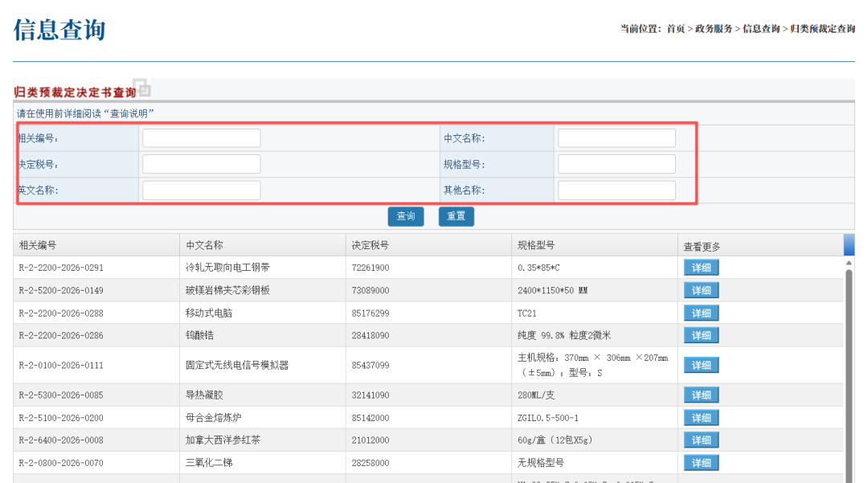The width and height of the screenshot is (868, 483).
Task: Show 详细 for 导热凝胶 row
Action: coord(702,395)
